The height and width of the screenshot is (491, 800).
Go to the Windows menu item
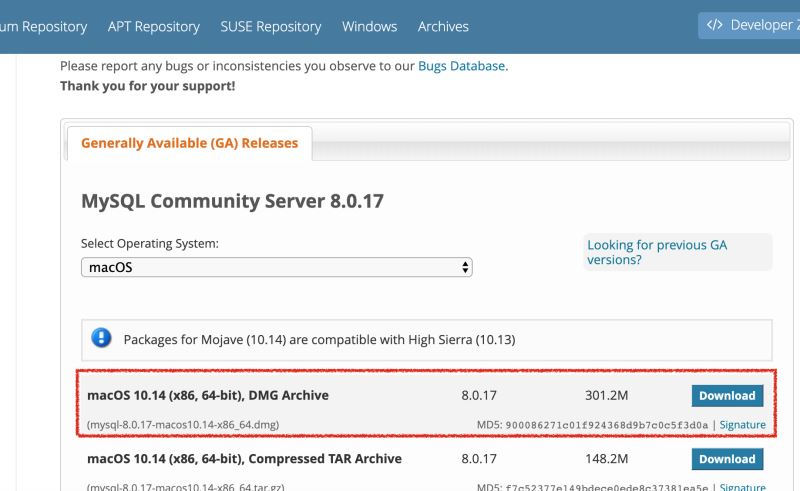click(x=369, y=26)
